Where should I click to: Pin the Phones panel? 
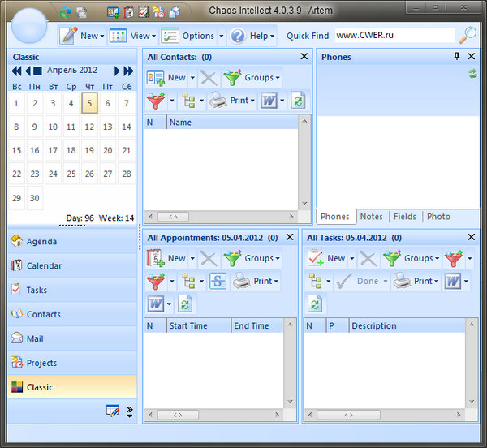456,57
